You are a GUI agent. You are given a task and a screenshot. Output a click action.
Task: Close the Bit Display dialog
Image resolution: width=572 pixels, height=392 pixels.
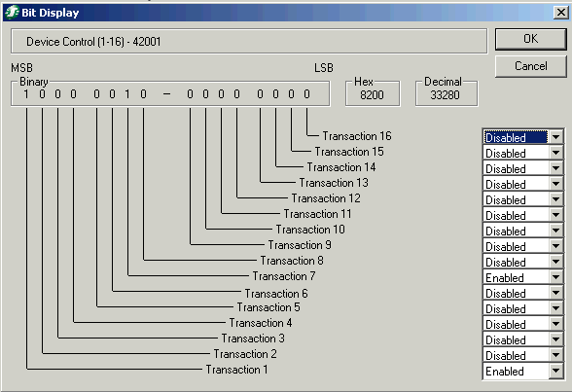[560, 13]
